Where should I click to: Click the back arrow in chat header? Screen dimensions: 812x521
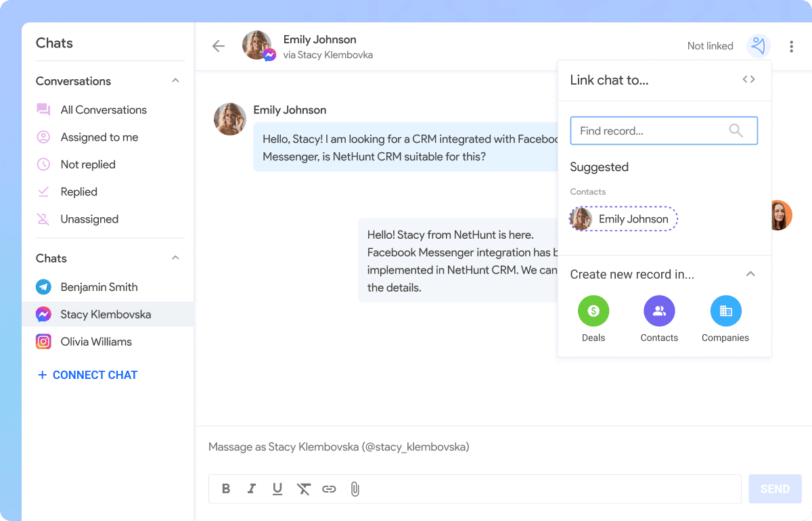coord(218,46)
